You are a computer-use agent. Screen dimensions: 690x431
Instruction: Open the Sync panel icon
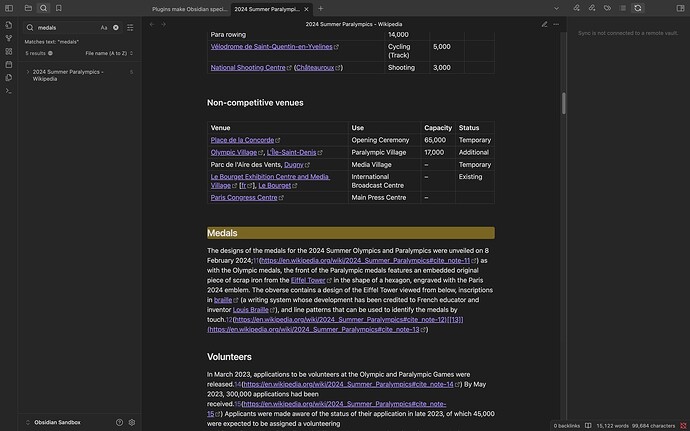click(637, 8)
